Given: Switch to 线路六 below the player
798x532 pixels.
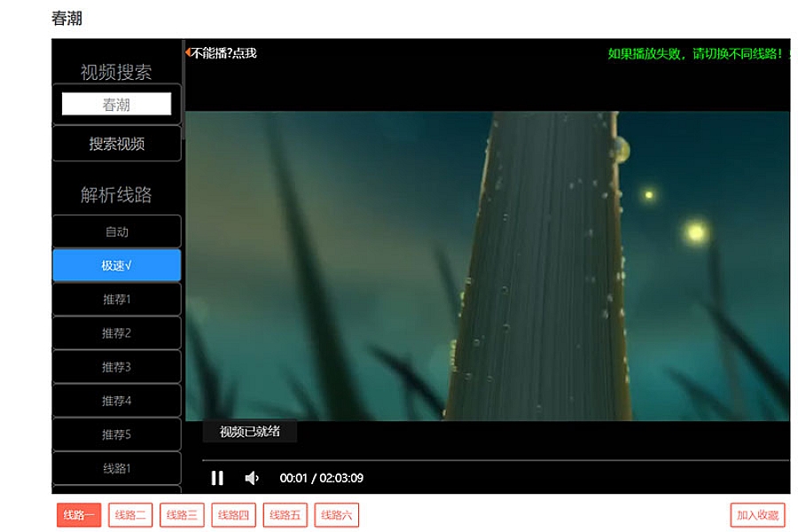Looking at the screenshot, I should tap(336, 514).
